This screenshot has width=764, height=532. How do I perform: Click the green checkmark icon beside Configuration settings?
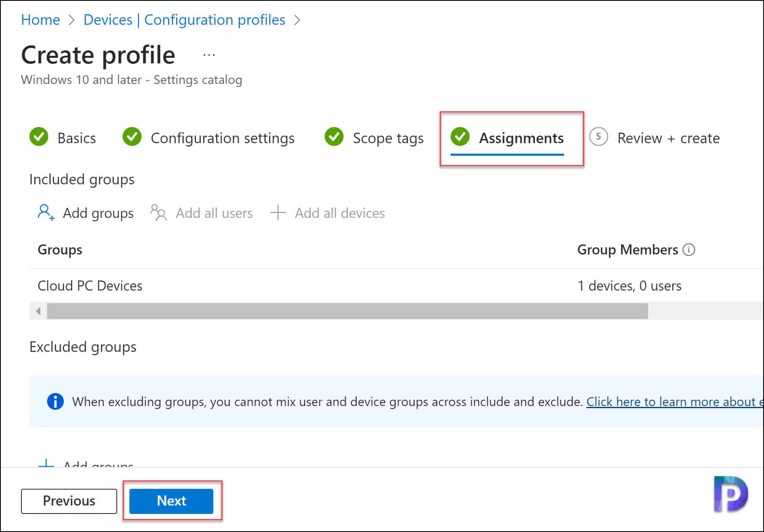(x=132, y=137)
